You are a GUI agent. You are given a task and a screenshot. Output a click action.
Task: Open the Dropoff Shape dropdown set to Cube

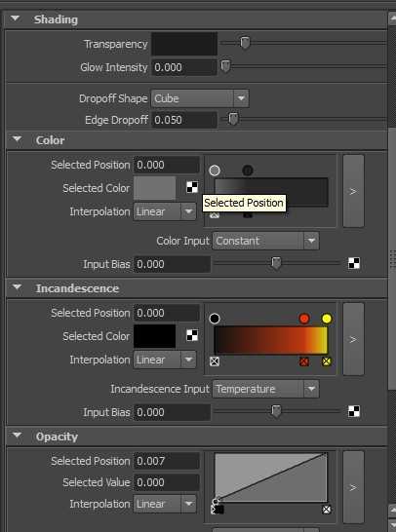[200, 98]
